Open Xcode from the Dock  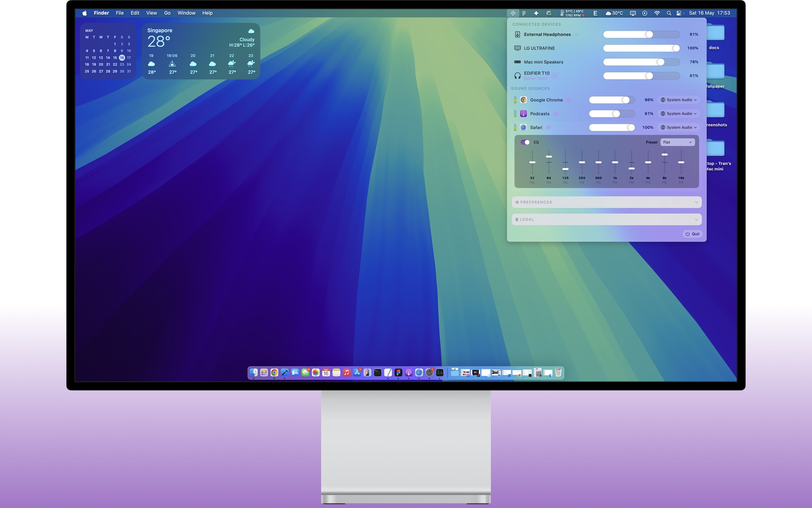[x=285, y=372]
